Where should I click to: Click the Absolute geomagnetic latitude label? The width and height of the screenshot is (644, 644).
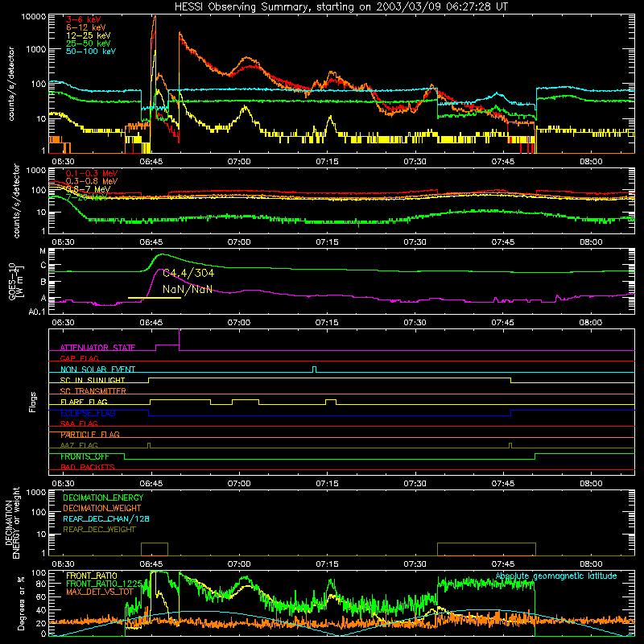point(556,576)
